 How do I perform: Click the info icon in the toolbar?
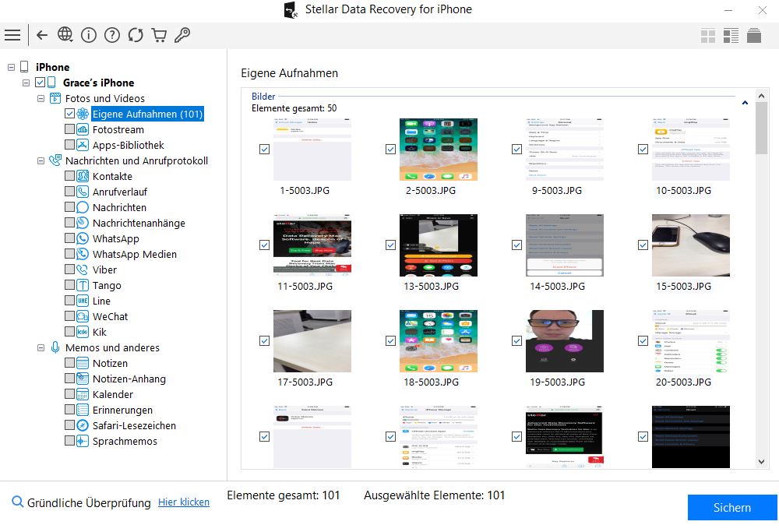(89, 35)
